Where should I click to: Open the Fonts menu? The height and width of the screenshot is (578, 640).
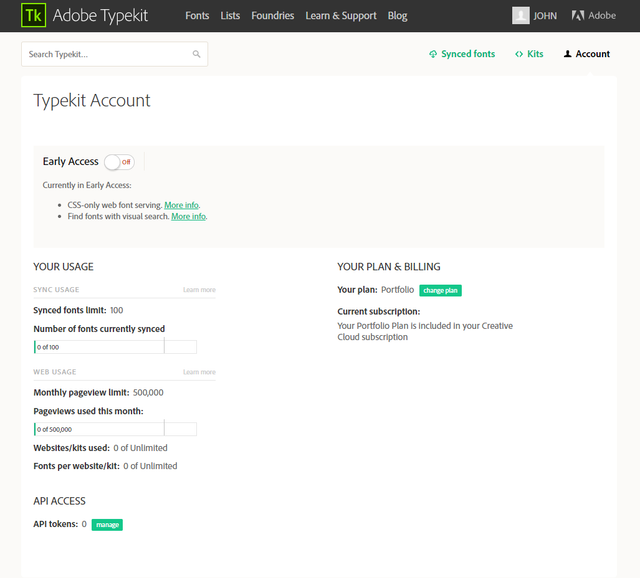coord(197,16)
